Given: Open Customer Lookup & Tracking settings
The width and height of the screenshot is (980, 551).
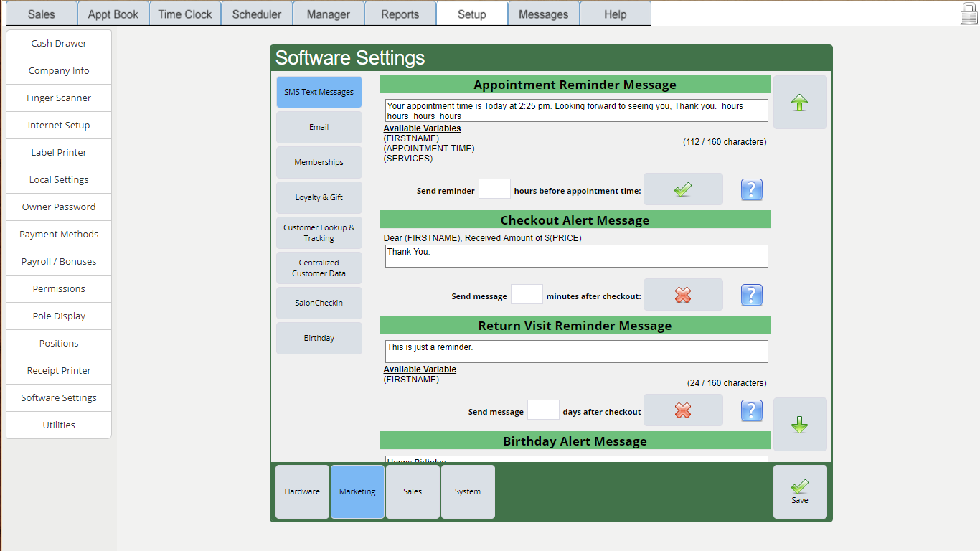Looking at the screenshot, I should click(x=319, y=232).
